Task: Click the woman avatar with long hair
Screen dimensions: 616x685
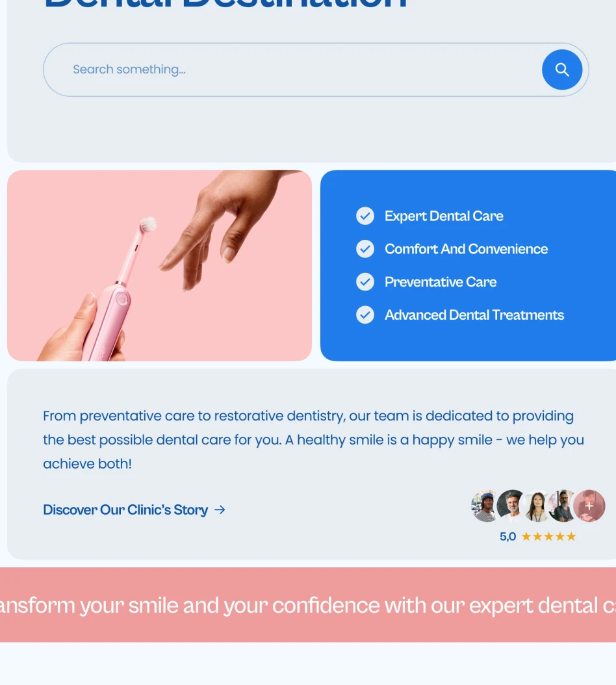Action: point(537,506)
